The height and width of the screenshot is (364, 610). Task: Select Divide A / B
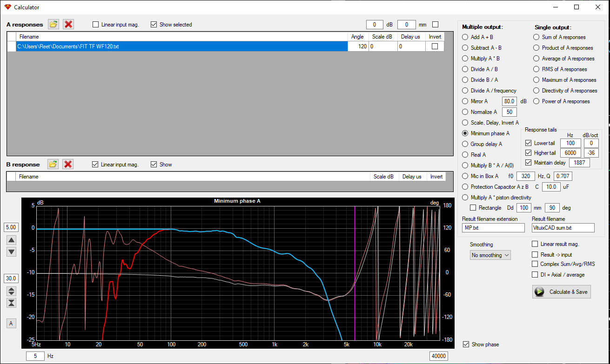pyautogui.click(x=465, y=69)
